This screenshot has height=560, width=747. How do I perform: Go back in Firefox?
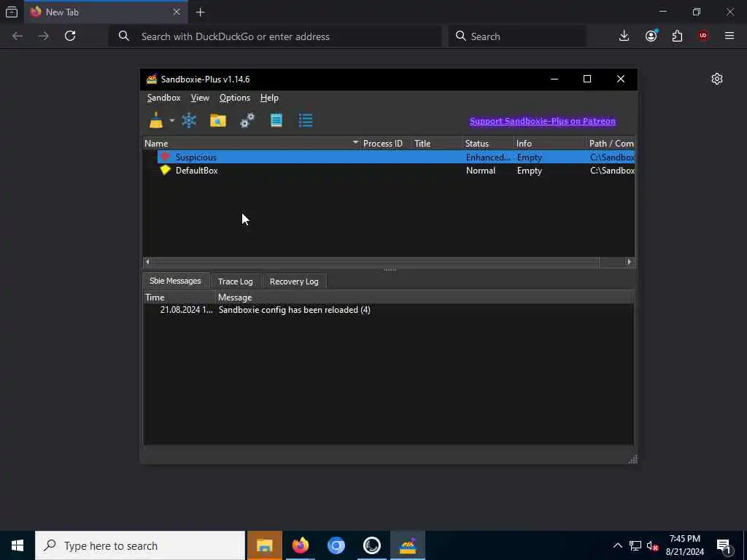point(18,36)
